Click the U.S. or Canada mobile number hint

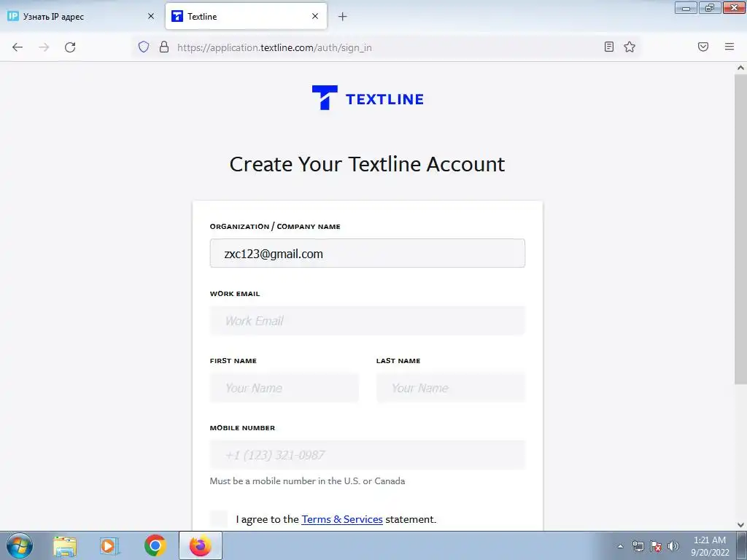(307, 481)
